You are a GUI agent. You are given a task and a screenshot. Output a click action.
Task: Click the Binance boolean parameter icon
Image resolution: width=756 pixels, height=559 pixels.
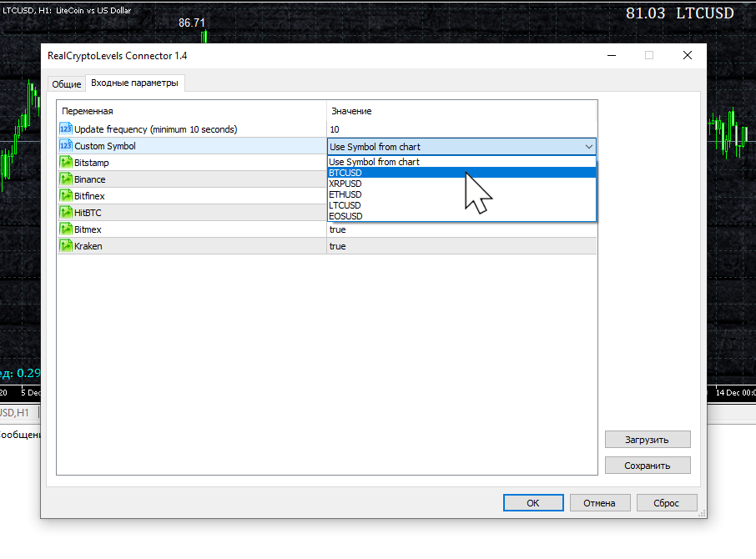point(66,179)
